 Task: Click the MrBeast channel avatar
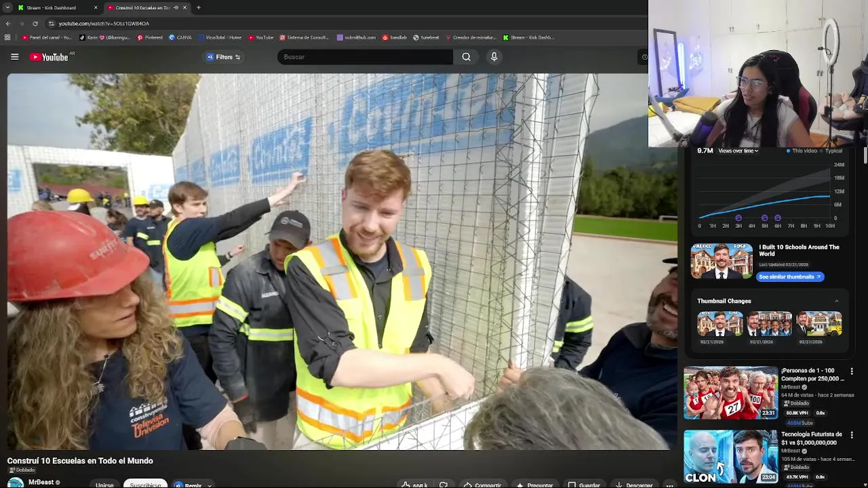[15, 483]
